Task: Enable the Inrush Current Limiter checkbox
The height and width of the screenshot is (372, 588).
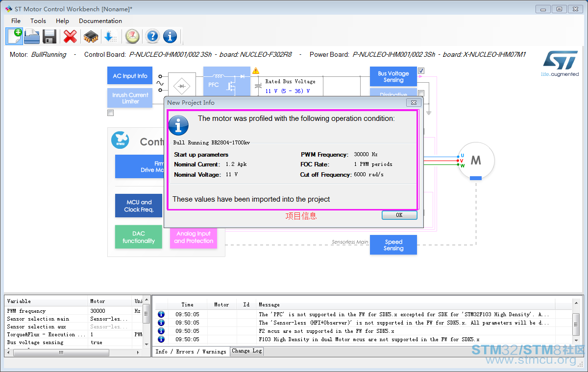Action: (110, 113)
